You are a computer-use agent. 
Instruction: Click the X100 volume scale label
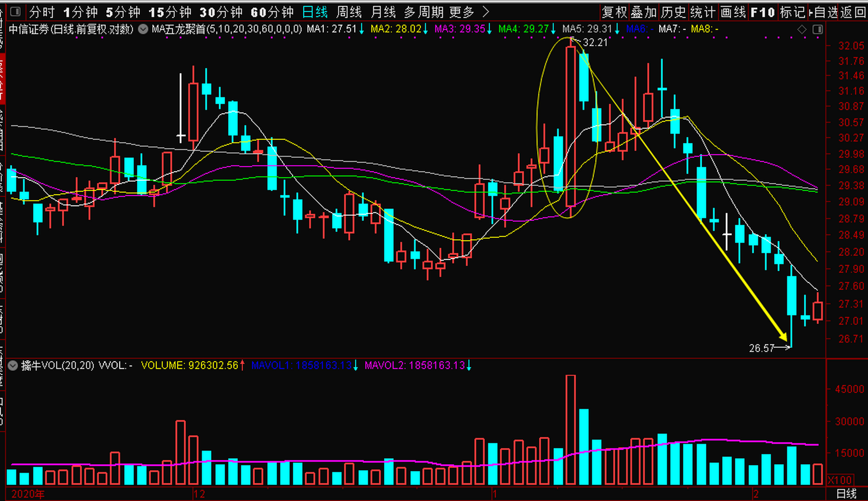840,480
